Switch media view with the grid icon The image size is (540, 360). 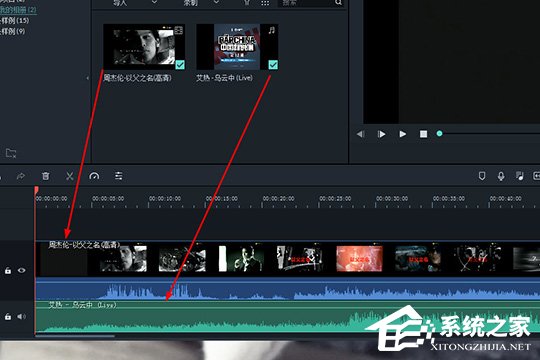(265, 3)
